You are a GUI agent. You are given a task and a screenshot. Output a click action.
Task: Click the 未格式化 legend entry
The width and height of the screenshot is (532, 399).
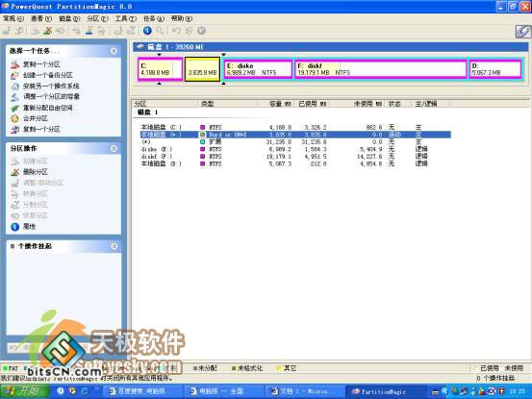tap(247, 368)
